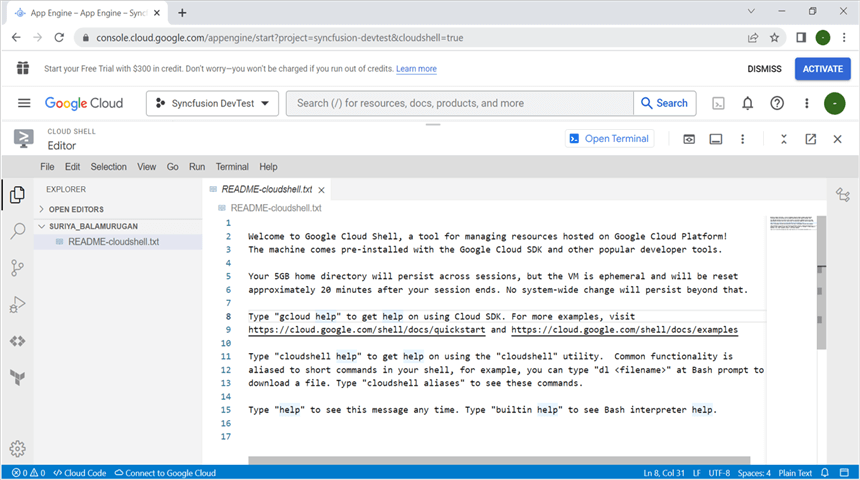
Task: Activate Cloud Shell icon in top bar
Action: coord(718,103)
